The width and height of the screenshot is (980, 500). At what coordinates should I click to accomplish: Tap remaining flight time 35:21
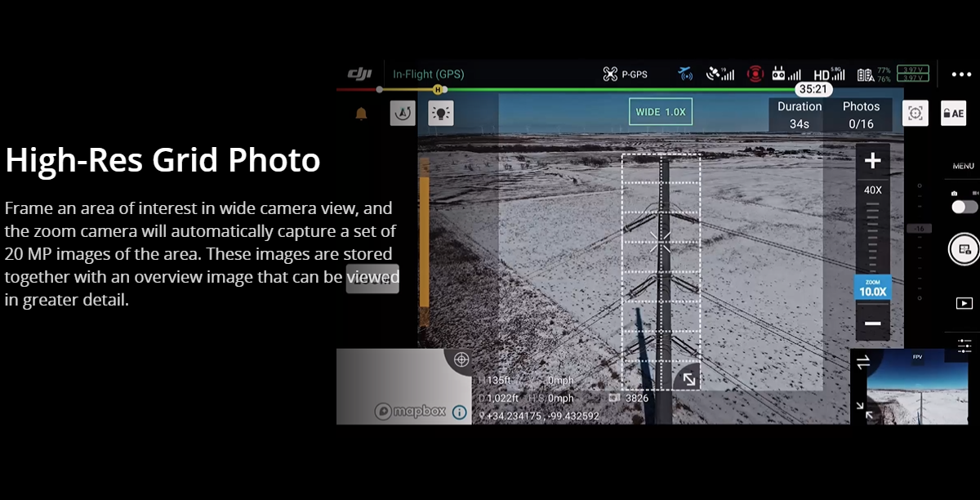click(813, 89)
